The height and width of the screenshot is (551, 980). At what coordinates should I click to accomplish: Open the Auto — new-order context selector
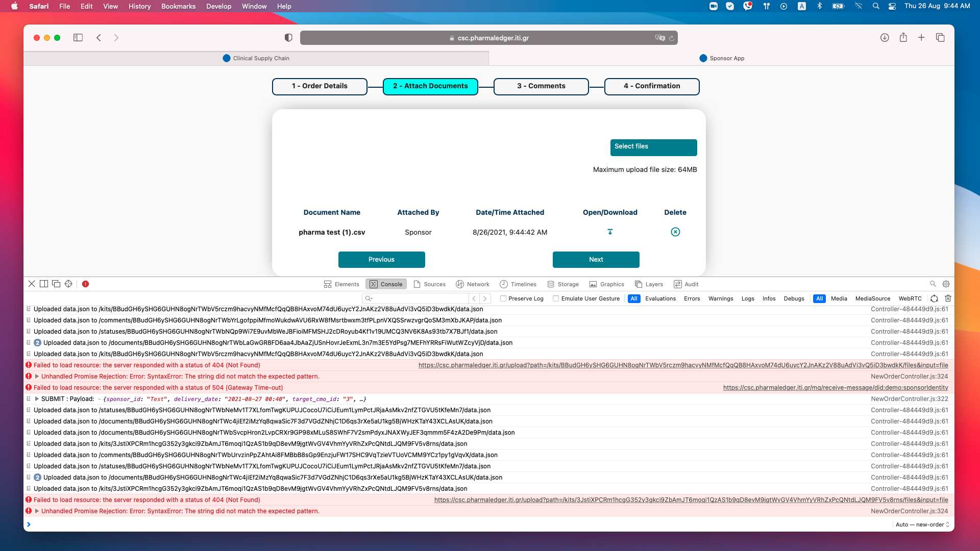coord(922,524)
